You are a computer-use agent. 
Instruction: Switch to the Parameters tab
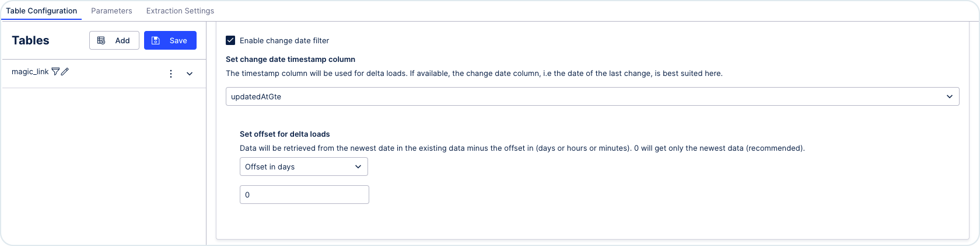(111, 11)
